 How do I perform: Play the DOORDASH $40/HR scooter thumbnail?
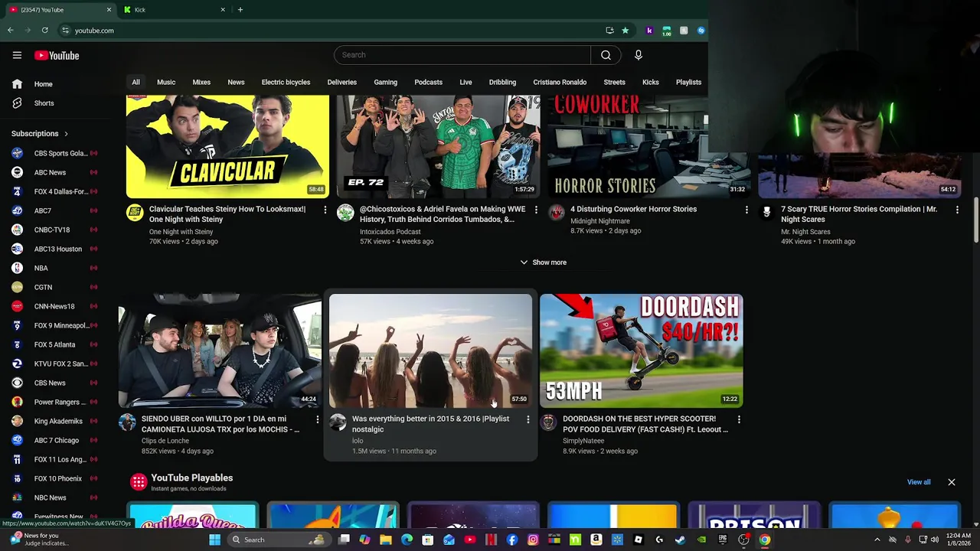pyautogui.click(x=641, y=350)
